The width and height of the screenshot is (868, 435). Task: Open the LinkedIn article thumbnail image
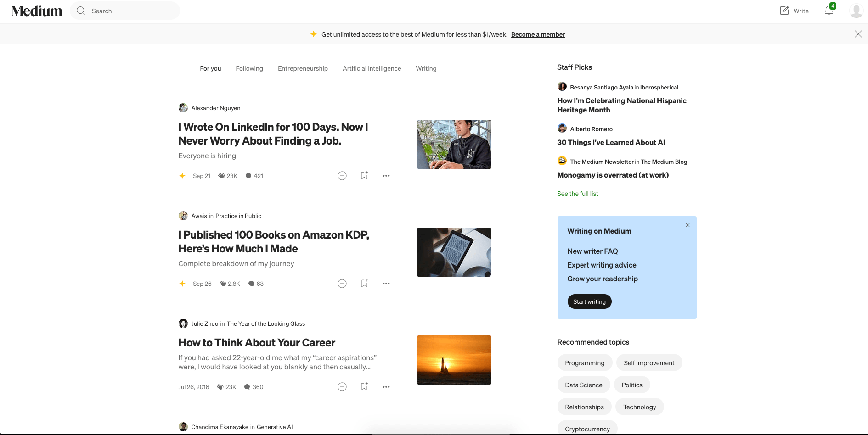pos(454,144)
